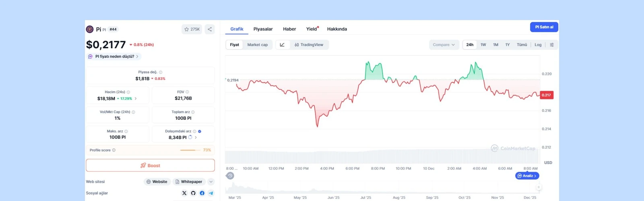Click the PI Satın al button
644x201 pixels.
tap(544, 27)
